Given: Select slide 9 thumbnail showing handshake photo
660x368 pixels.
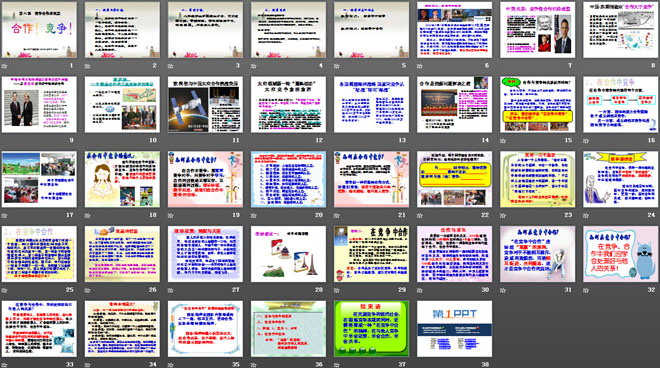Looking at the screenshot, I should 39,104.
